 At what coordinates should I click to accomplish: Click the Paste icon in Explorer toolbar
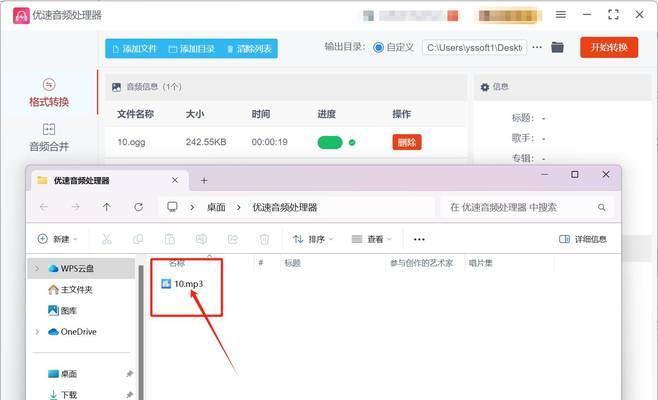(x=170, y=239)
